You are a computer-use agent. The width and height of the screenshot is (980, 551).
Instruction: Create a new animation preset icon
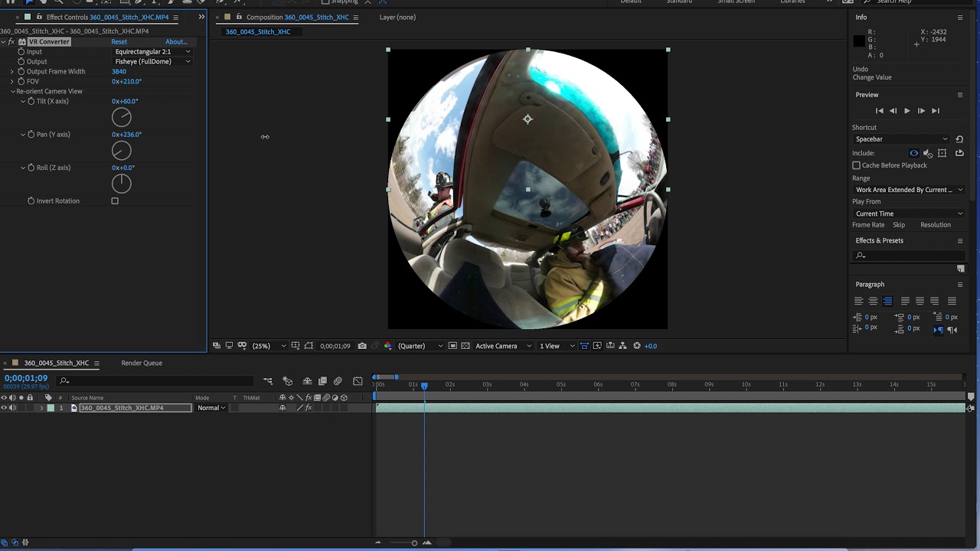(x=961, y=269)
